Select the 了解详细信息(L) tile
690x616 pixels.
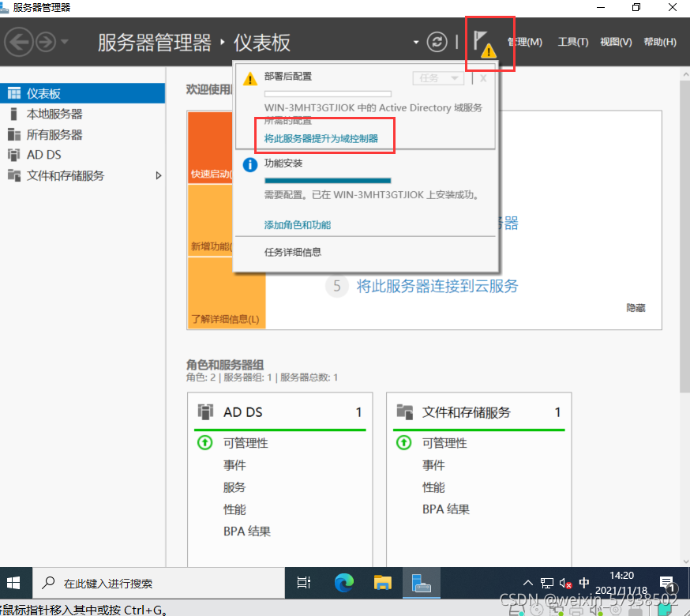coord(227,293)
